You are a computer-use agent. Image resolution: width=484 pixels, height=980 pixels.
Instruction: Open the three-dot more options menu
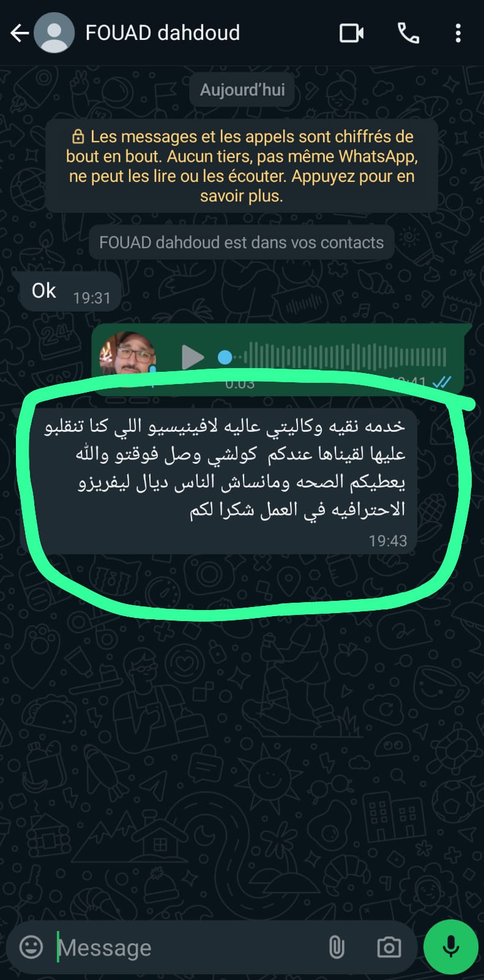[x=458, y=33]
